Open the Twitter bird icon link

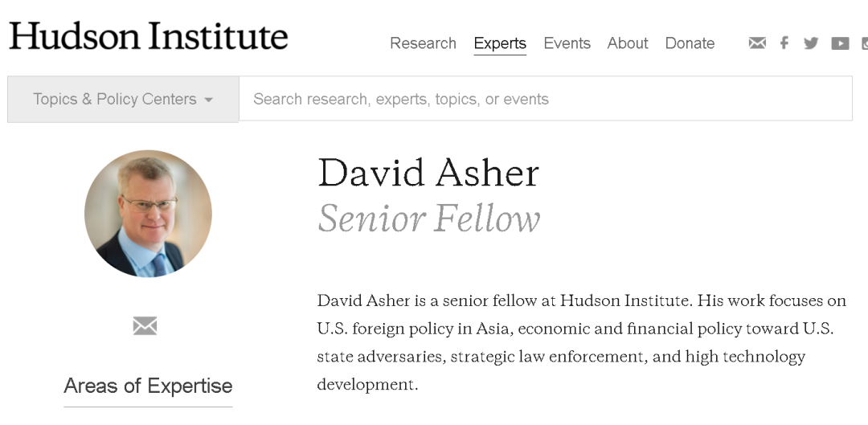pyautogui.click(x=811, y=43)
